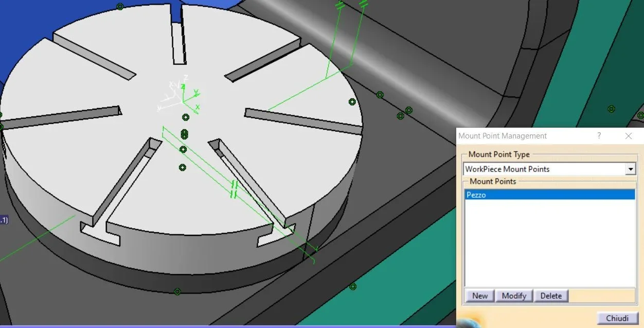Open help with the question mark button
The image size is (644, 328).
coord(599,136)
